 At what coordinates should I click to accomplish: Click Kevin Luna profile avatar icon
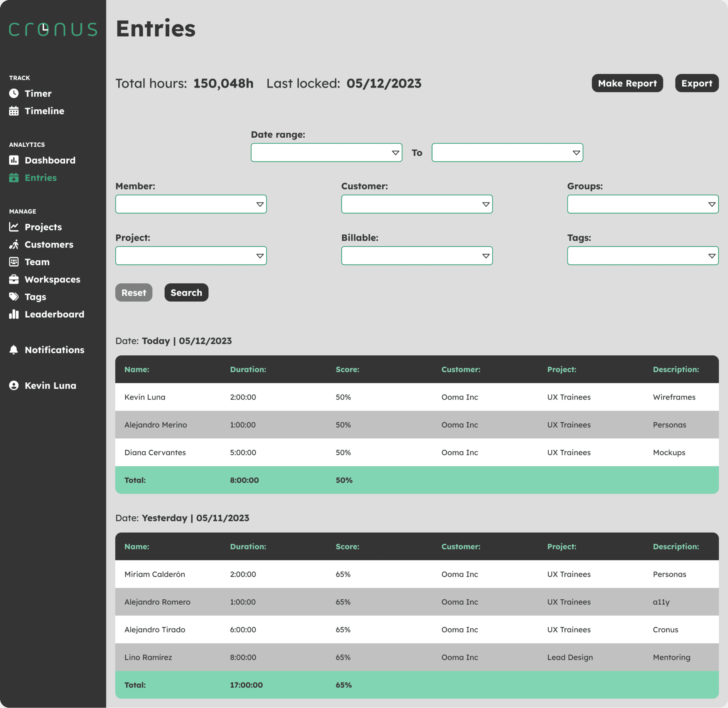(14, 386)
